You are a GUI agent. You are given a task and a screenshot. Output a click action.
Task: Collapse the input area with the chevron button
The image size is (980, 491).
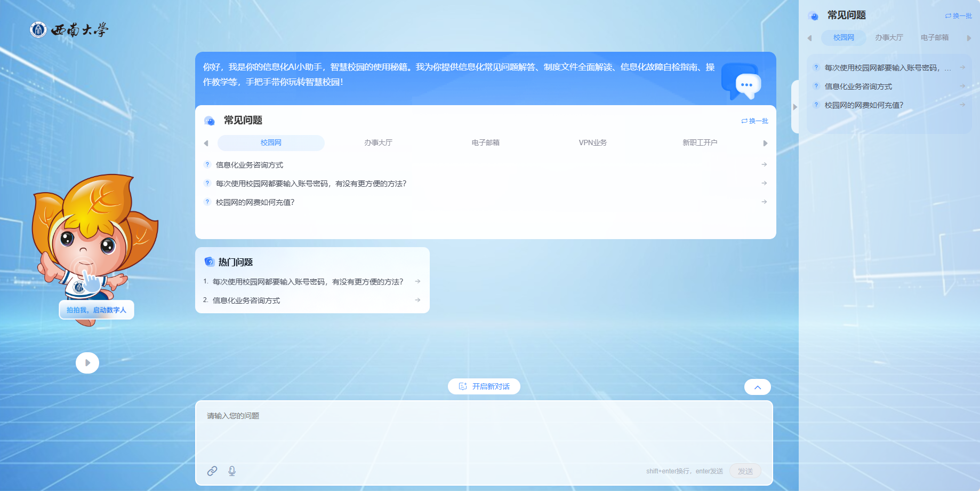click(x=757, y=386)
